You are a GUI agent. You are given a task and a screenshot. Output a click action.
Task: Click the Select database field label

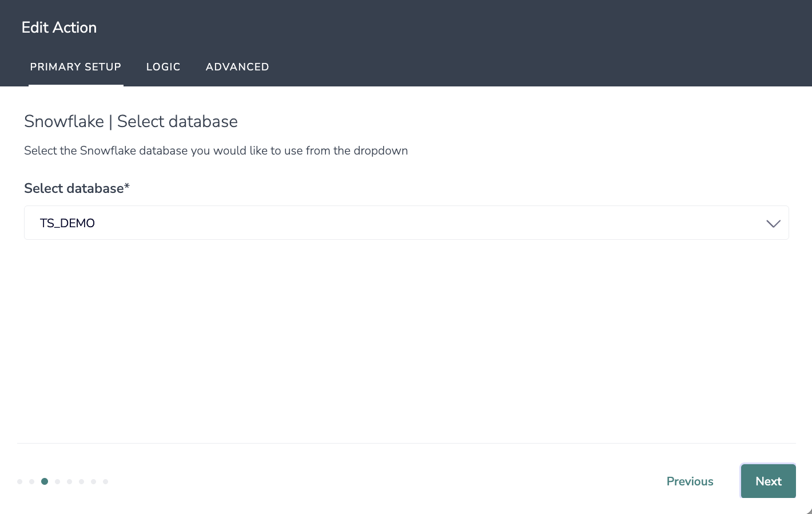coord(77,188)
